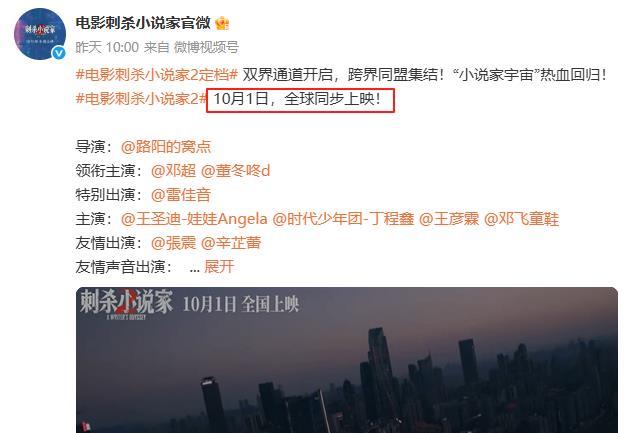Open the @邓超 mention
This screenshot has height=433, width=634.
(173, 171)
